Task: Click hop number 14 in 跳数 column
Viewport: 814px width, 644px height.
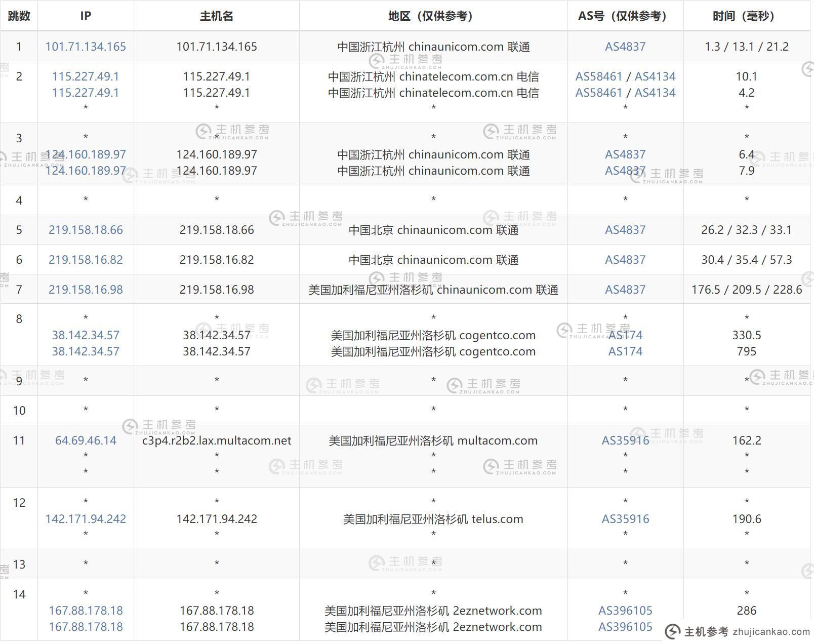Action: pyautogui.click(x=19, y=594)
